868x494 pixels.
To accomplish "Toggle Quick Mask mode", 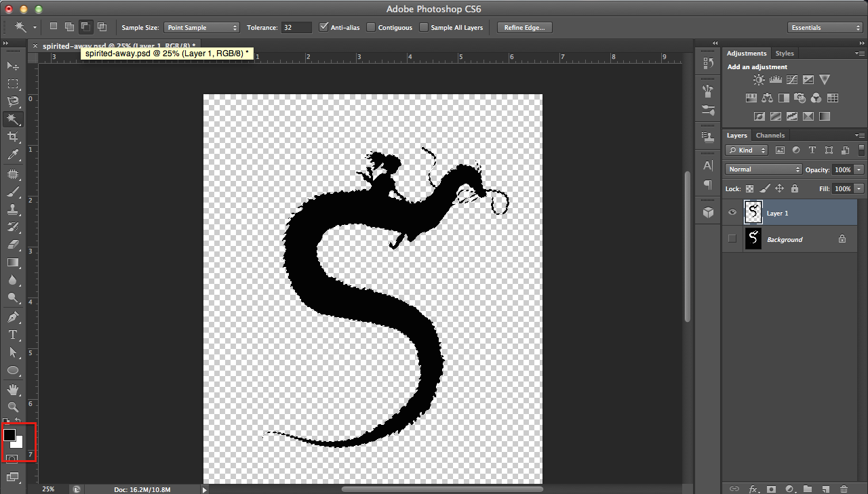I will coord(12,459).
